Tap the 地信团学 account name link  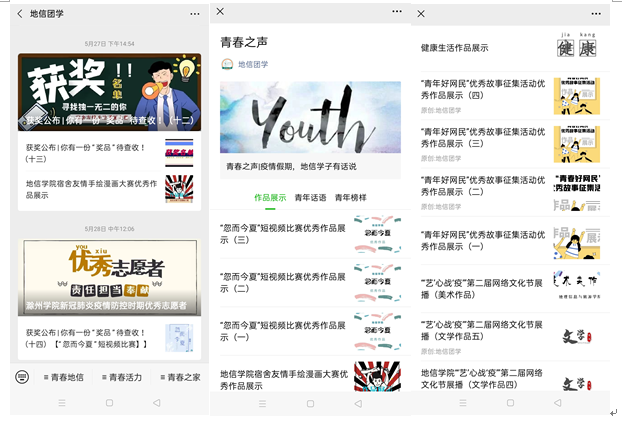click(x=253, y=64)
